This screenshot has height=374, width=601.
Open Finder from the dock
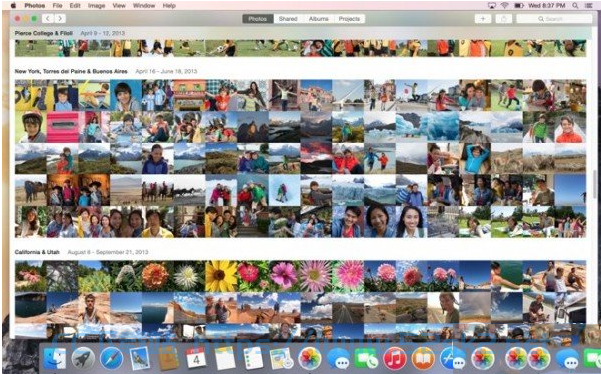pyautogui.click(x=55, y=359)
